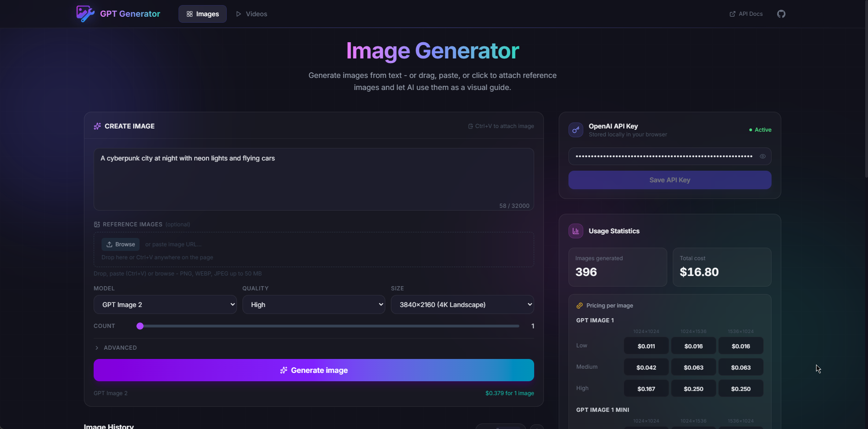Screen dimensions: 868x429
Task: Click the GPT IMAGE 1 MINI heading
Action: (602, 410)
